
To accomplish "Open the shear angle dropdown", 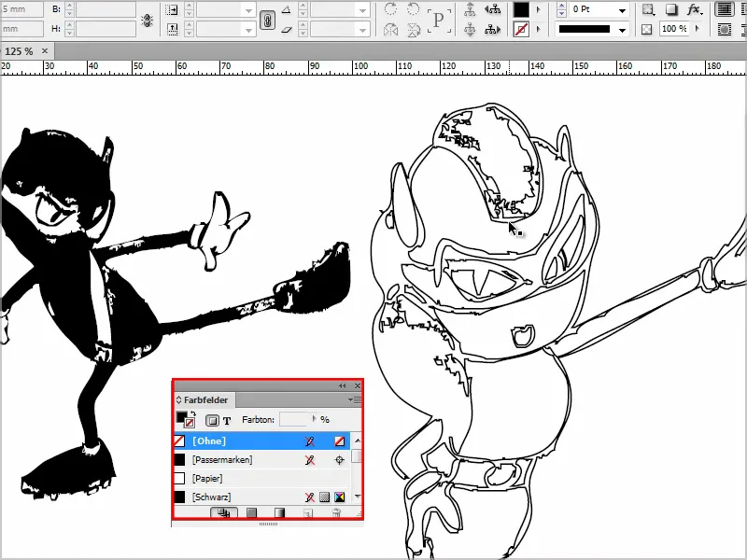I will pos(363,30).
